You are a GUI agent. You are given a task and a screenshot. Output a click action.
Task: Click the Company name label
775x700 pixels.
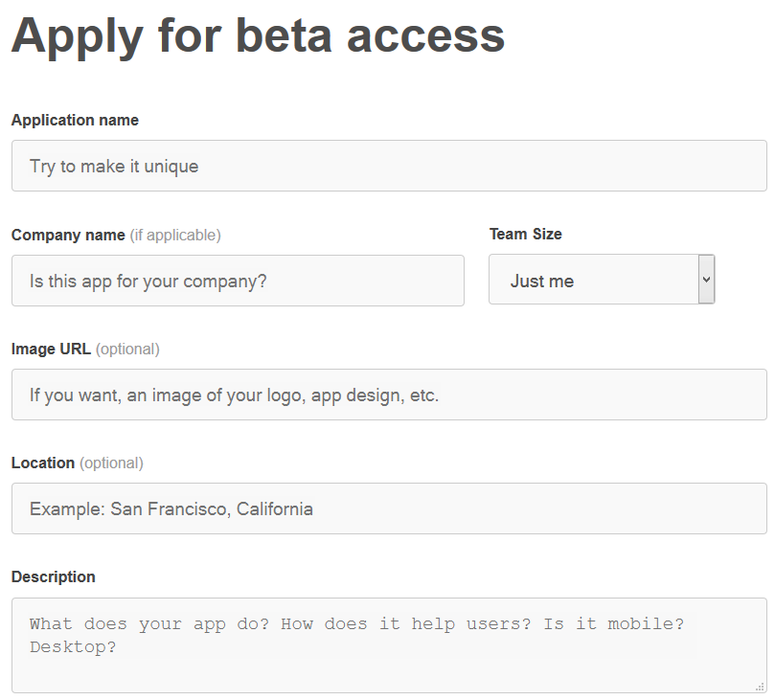tap(68, 235)
